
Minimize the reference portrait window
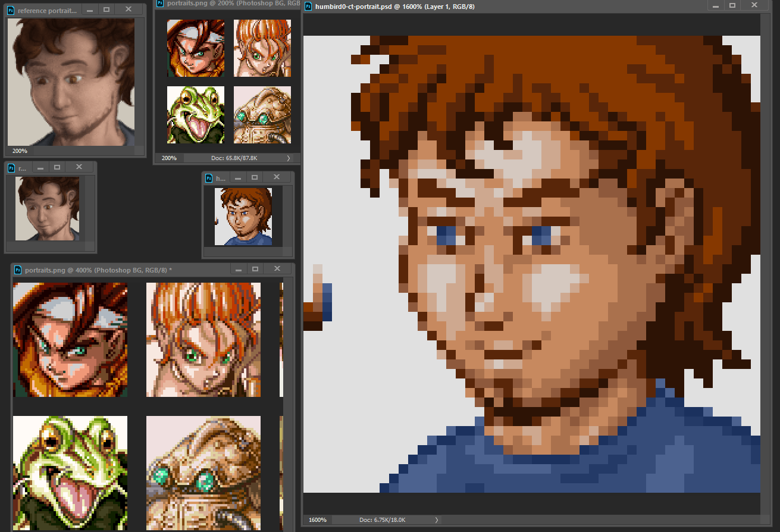[x=89, y=10]
